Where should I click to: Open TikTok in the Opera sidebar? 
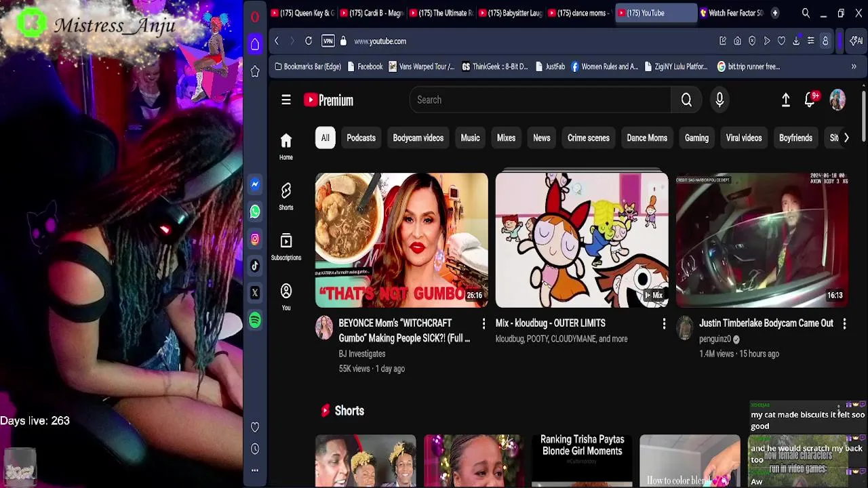[x=255, y=266]
